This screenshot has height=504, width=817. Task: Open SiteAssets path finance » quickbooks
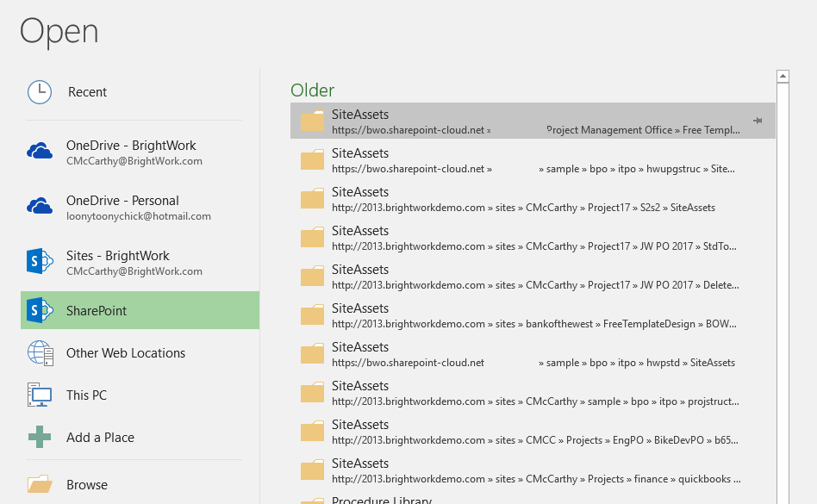point(533,470)
